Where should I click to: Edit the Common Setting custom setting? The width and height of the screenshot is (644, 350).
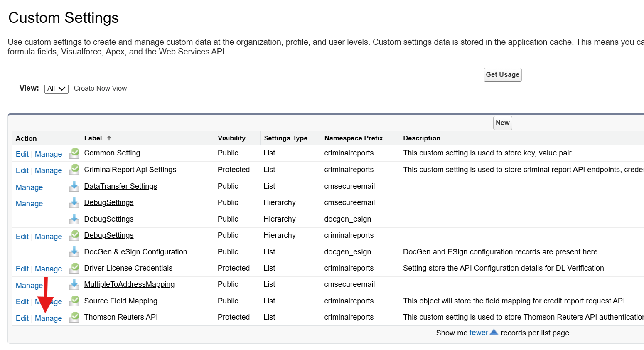click(22, 154)
